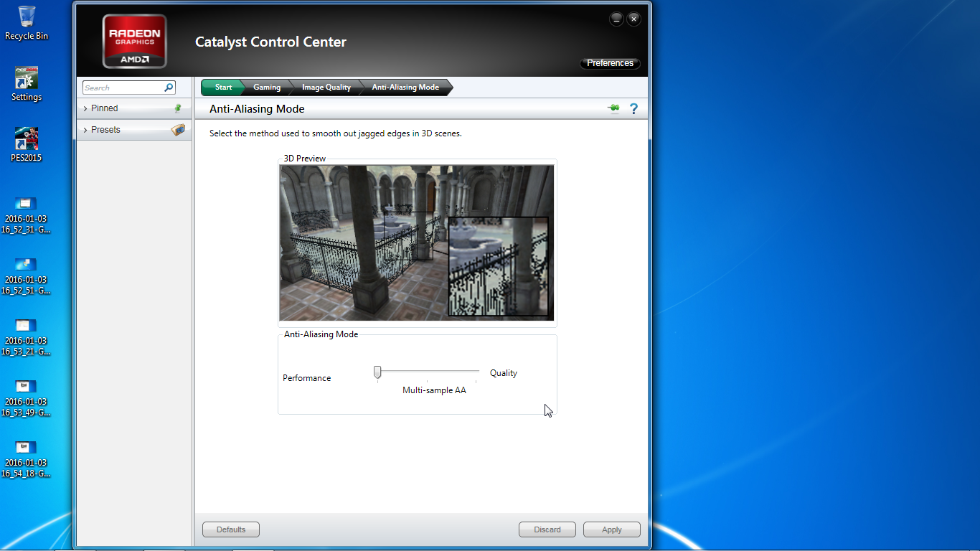Click the search magnifier icon
The height and width of the screenshot is (551, 980).
coord(169,88)
